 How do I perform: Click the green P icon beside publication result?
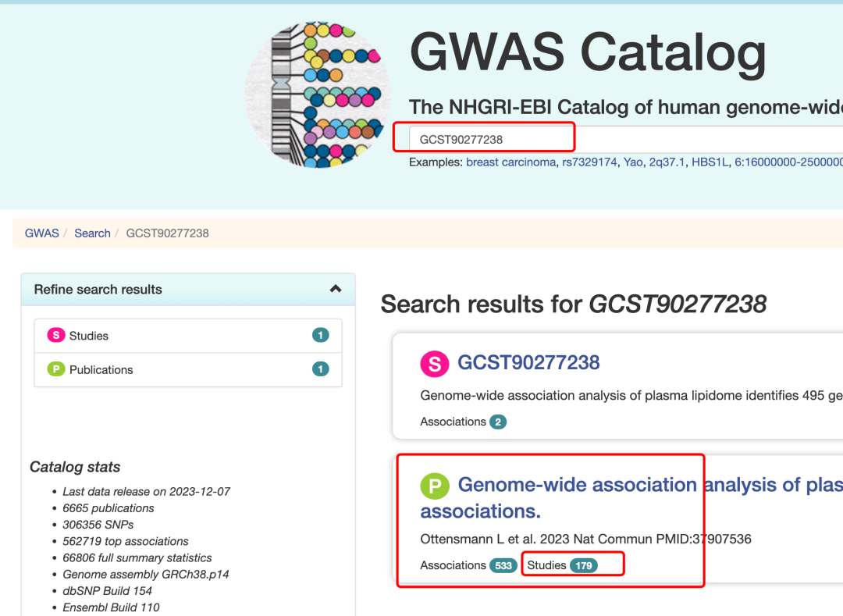(435, 486)
